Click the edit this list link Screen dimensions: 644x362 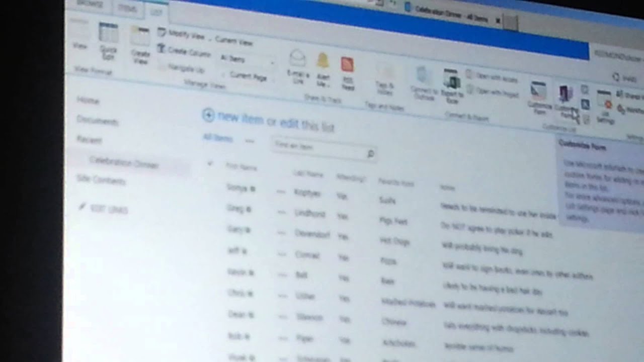(x=307, y=125)
